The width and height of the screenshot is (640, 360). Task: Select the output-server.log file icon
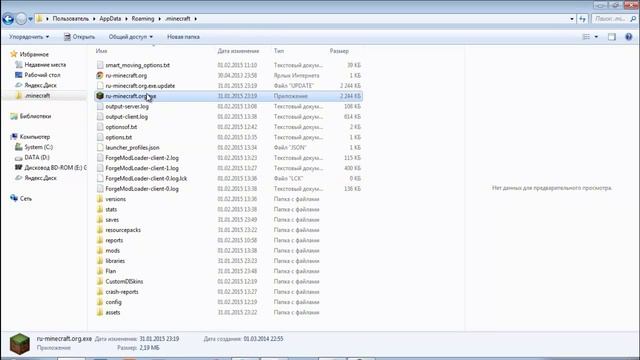pos(100,106)
